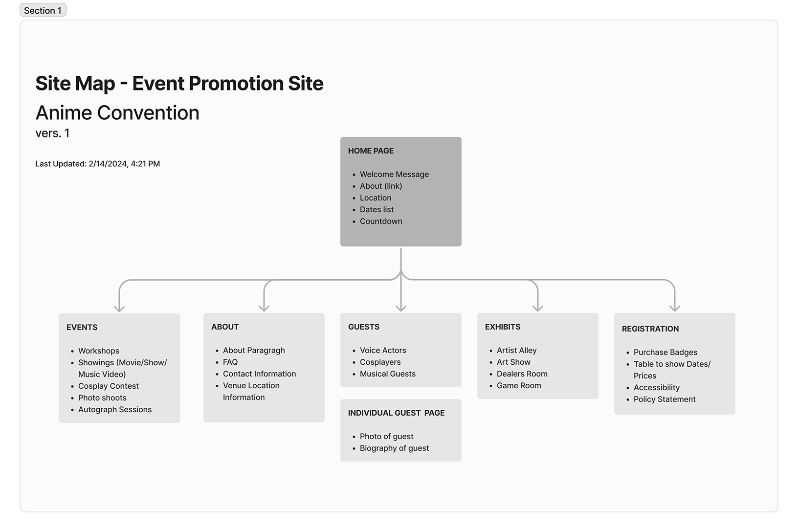Click the arrowhead pointing to About box
This screenshot has height=532, width=798.
pos(264,308)
